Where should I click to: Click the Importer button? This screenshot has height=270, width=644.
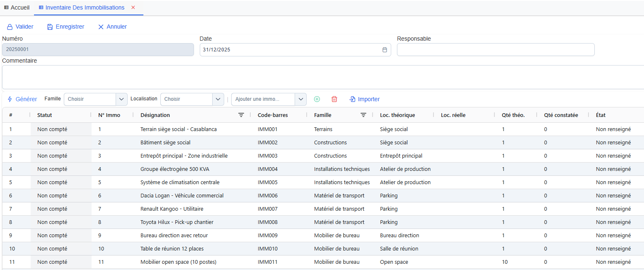pos(364,99)
